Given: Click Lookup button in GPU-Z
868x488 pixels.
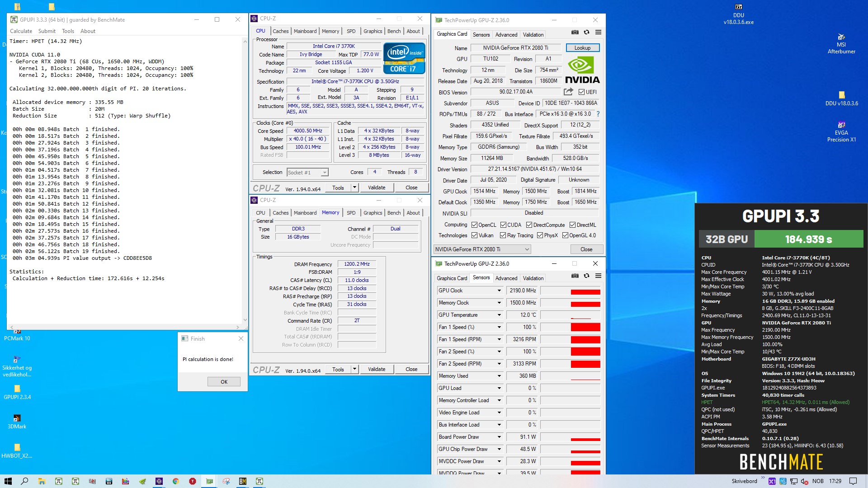Looking at the screenshot, I should point(582,48).
